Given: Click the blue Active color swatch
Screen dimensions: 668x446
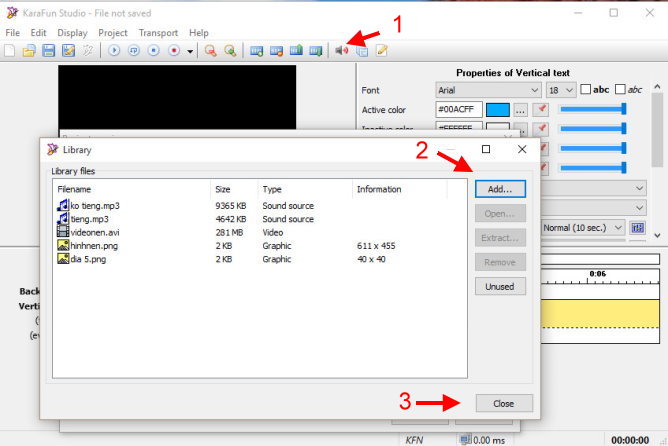Looking at the screenshot, I should [x=497, y=109].
